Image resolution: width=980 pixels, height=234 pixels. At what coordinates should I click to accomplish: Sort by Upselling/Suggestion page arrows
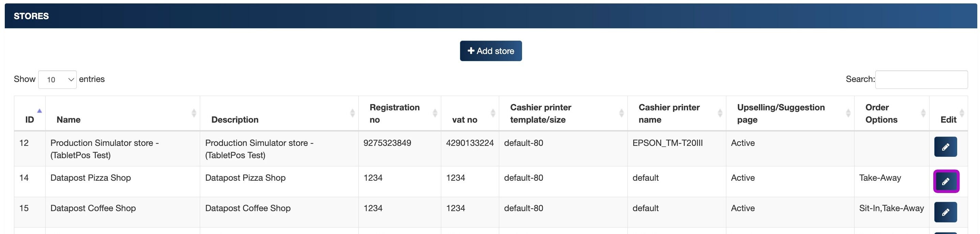(x=848, y=113)
